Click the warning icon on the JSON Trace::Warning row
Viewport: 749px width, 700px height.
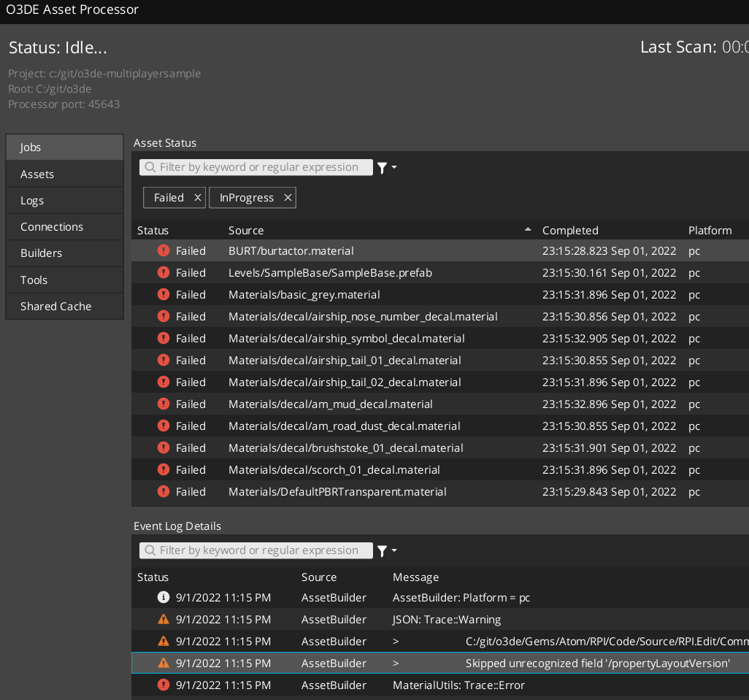point(164,619)
